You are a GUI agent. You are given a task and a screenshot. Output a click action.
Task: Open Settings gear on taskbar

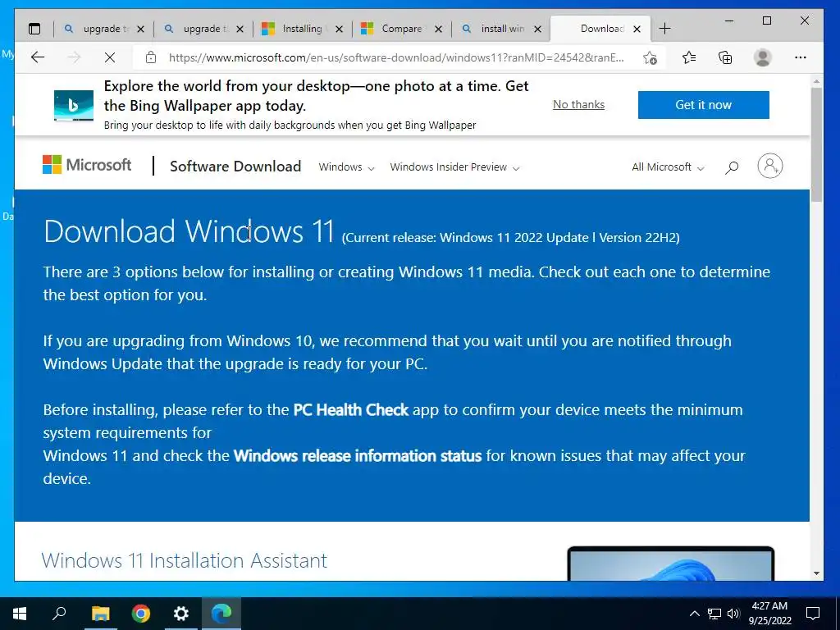181,614
